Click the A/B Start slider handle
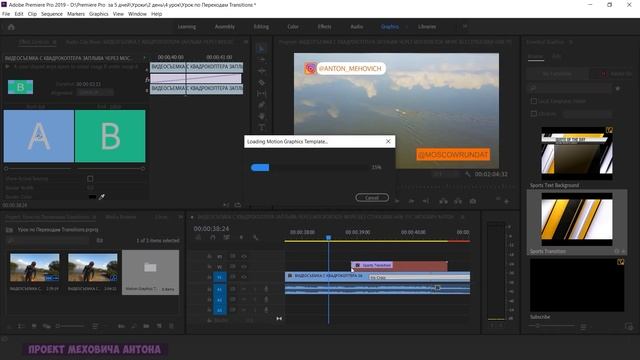Viewport: 640px width, 360px height. (6, 168)
